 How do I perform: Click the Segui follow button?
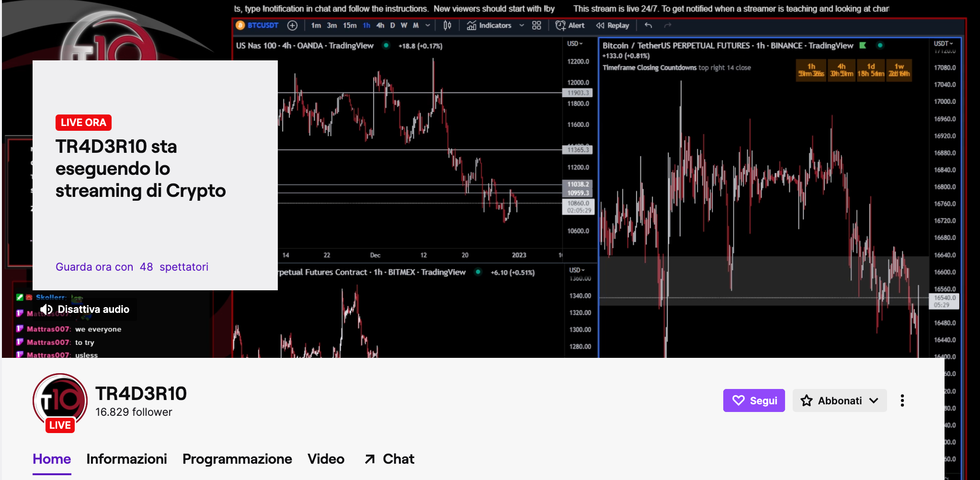(754, 400)
